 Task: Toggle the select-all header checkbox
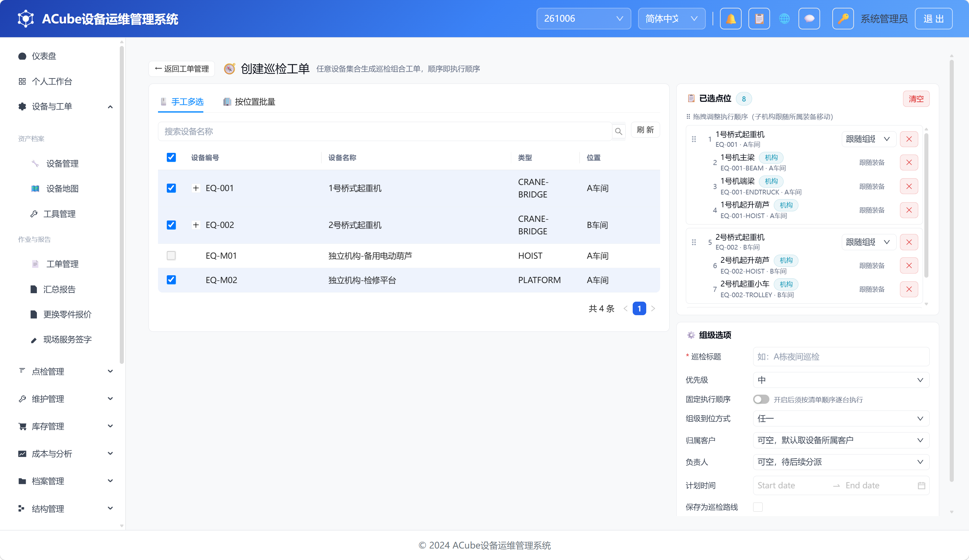click(171, 157)
